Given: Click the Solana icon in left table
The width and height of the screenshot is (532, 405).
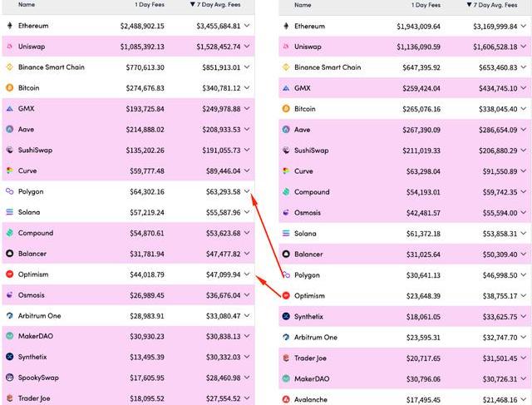Looking at the screenshot, I should tap(10, 212).
